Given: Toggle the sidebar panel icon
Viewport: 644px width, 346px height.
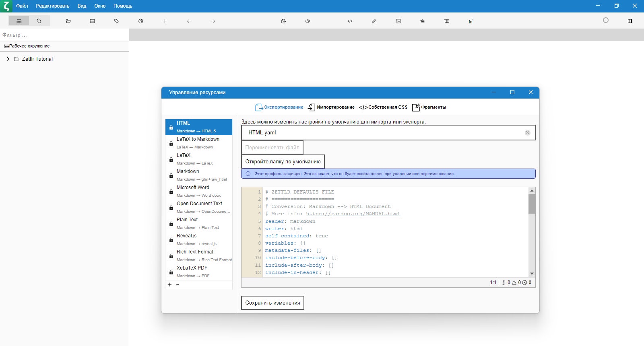Looking at the screenshot, I should (x=630, y=21).
